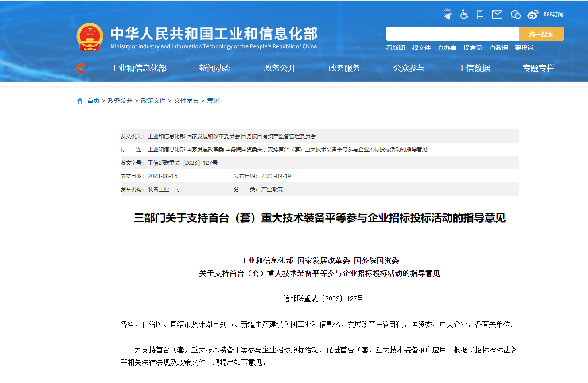Open the 查办事 quick link
Screen dimensions: 588x383
[x=447, y=48]
